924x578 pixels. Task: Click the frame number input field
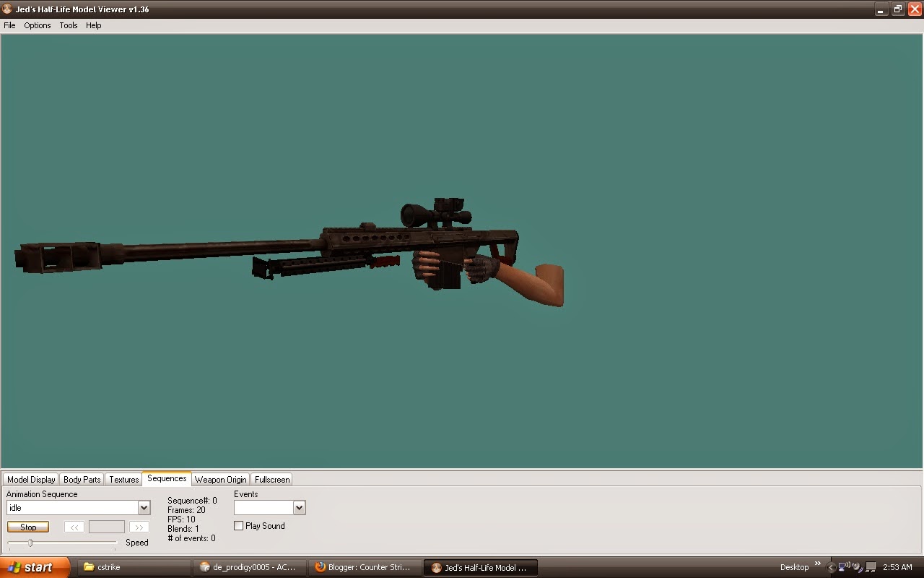coord(107,527)
